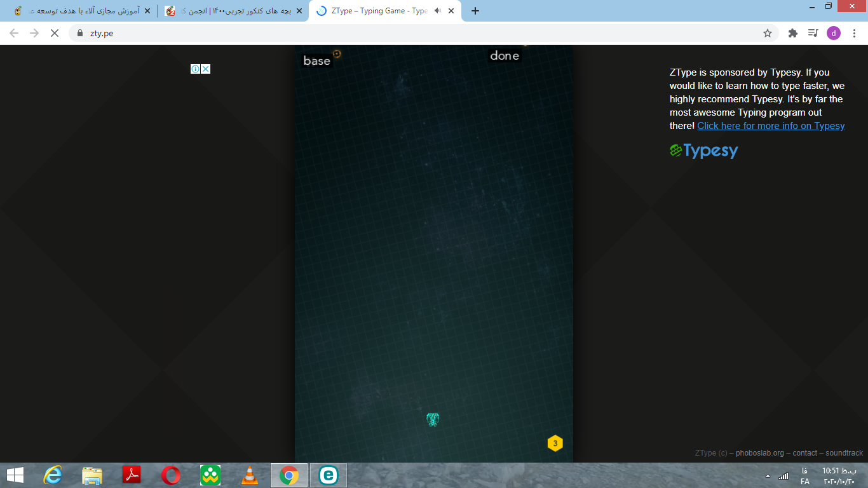This screenshot has width=868, height=488.
Task: Launch Internet Explorer from taskbar
Action: coord(53,475)
